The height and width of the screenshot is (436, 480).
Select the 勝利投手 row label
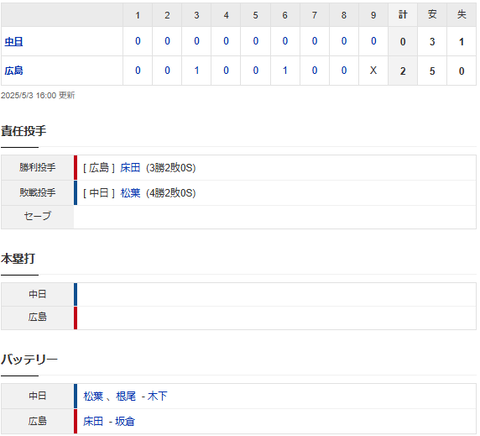(x=37, y=167)
